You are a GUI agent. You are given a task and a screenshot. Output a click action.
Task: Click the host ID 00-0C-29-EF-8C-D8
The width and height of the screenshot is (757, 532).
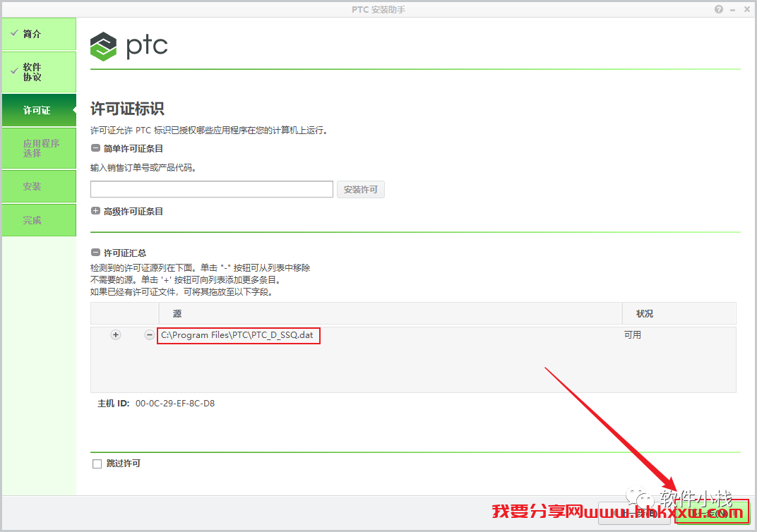tap(175, 403)
